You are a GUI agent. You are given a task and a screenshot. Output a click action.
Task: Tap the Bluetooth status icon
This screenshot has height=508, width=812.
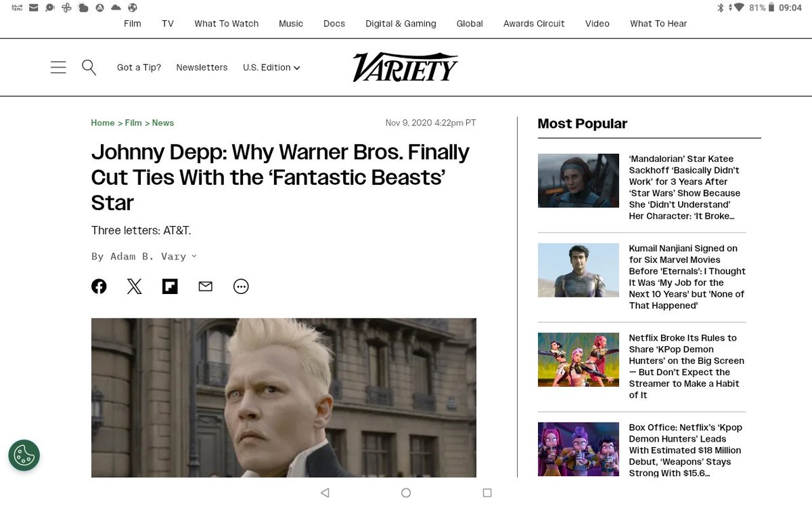pyautogui.click(x=721, y=7)
